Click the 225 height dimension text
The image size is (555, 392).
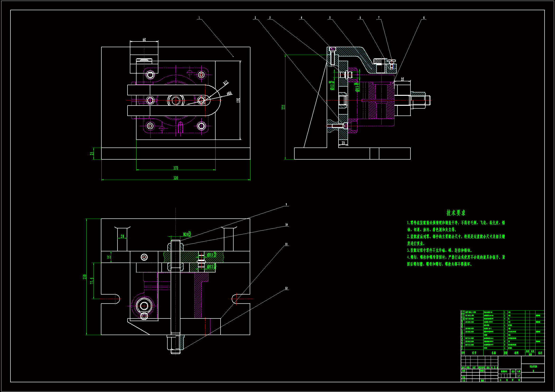point(283,107)
